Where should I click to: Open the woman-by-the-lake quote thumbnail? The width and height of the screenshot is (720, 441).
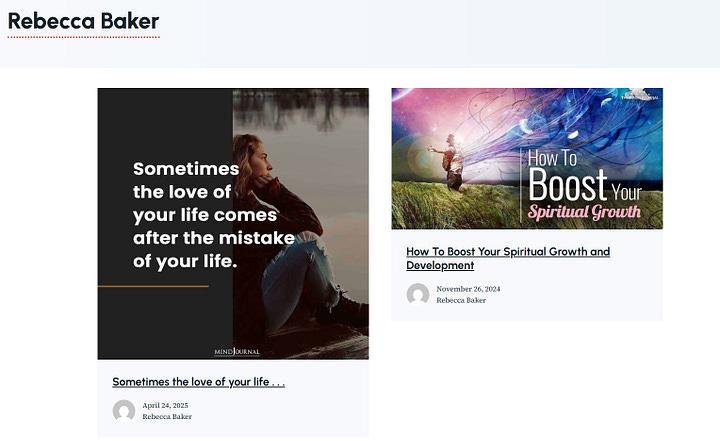[x=233, y=224]
